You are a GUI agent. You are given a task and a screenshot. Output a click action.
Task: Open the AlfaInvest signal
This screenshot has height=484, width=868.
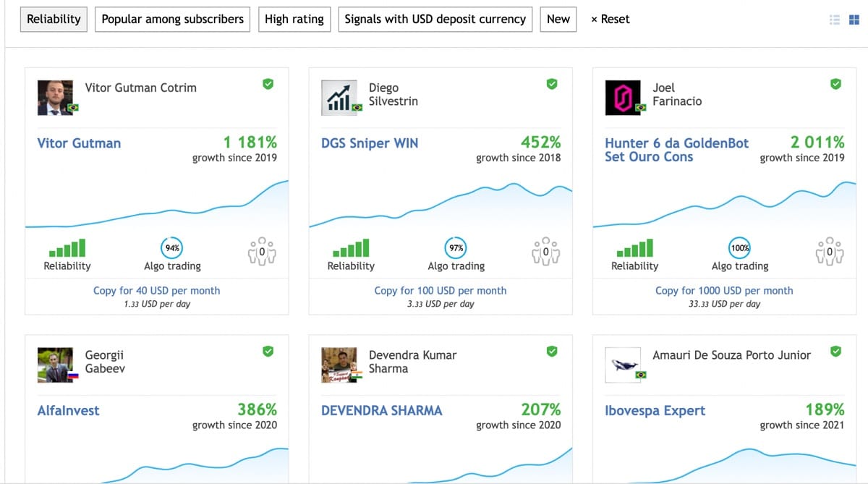click(68, 411)
